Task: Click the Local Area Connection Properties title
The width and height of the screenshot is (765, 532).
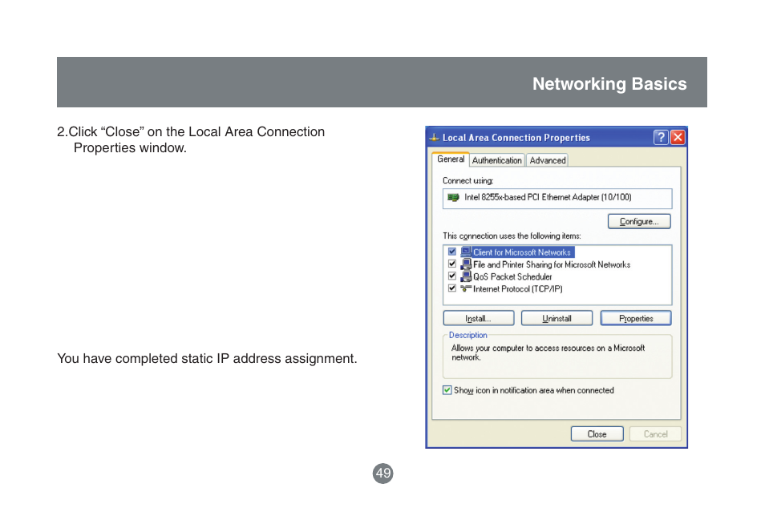Action: (516, 138)
